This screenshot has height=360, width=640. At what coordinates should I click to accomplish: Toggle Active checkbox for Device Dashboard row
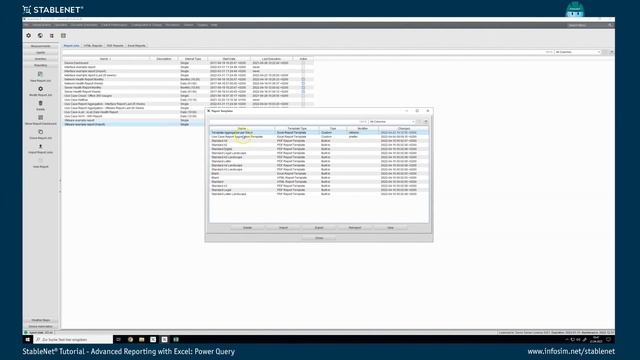click(x=303, y=63)
